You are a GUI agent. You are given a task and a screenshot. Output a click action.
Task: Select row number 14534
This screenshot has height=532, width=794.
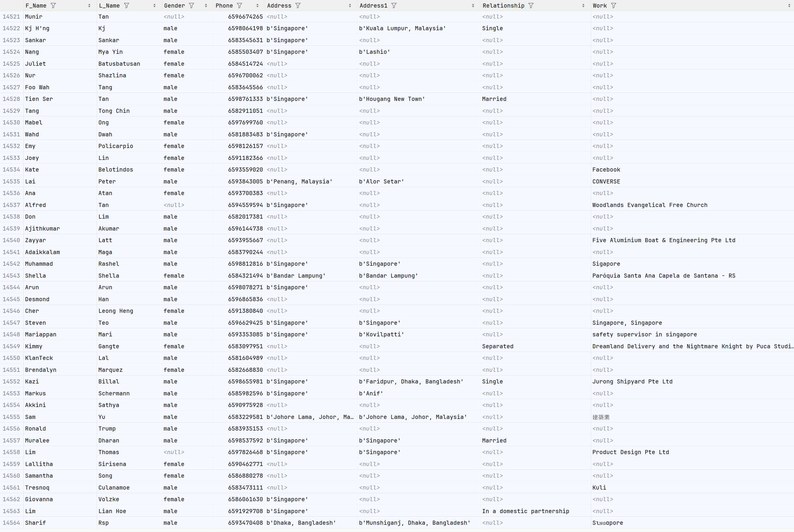tap(11, 170)
